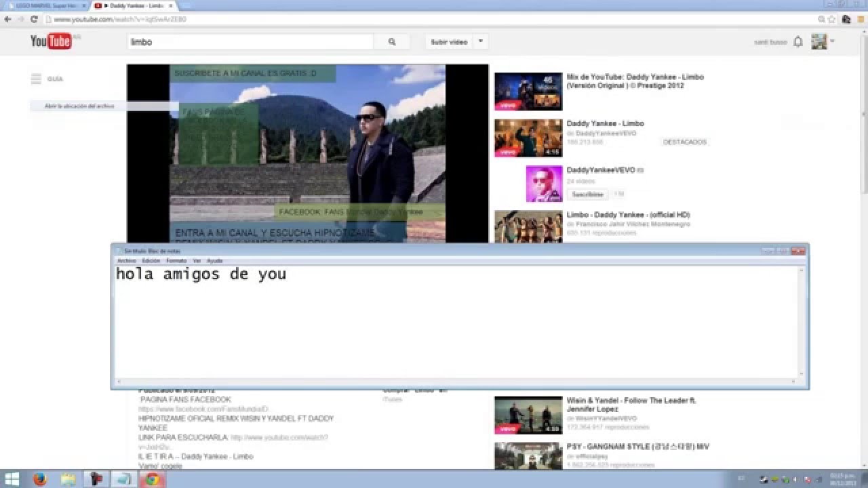
Task: Open the user avatar account menu
Action: pos(819,42)
